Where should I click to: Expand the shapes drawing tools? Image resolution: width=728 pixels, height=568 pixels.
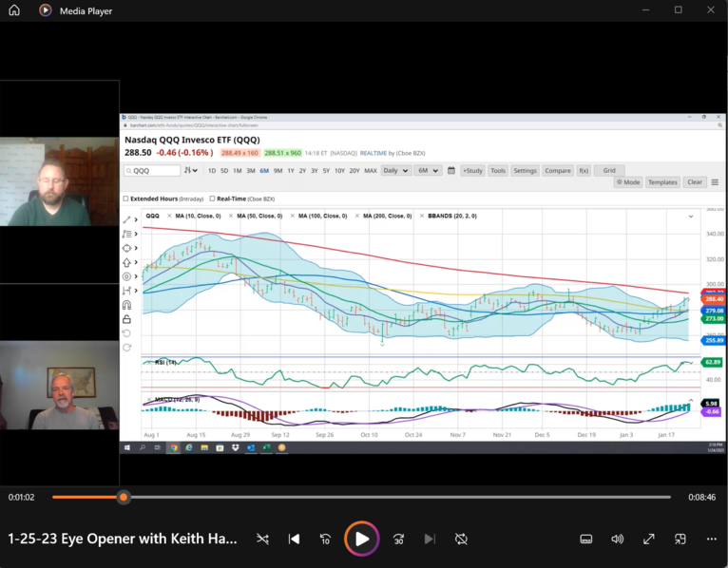coord(136,248)
